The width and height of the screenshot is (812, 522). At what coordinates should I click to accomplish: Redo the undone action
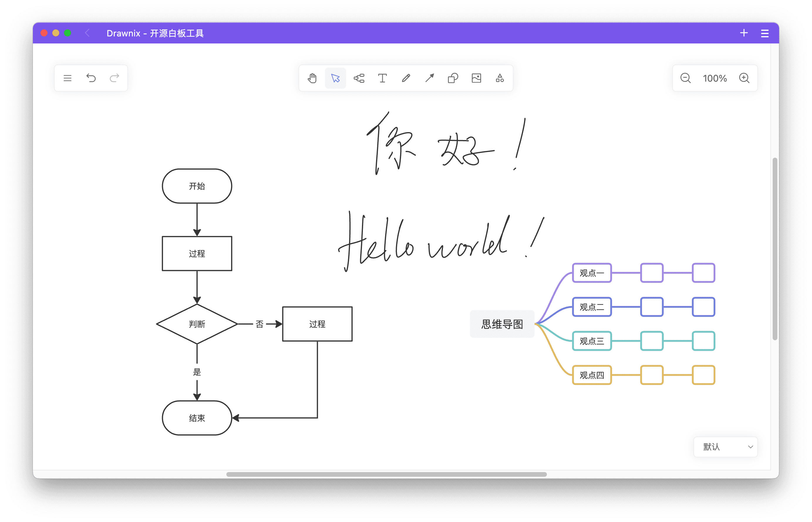point(114,78)
